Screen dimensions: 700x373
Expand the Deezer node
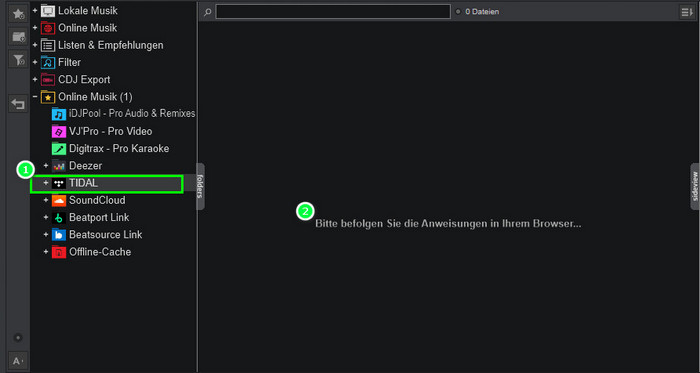(x=46, y=166)
